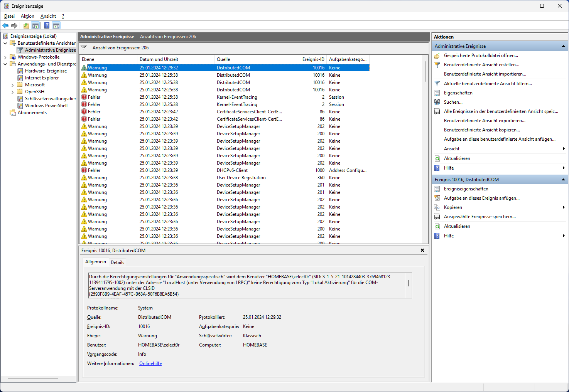Click the Eigenschaften icon in Aktionen

437,93
